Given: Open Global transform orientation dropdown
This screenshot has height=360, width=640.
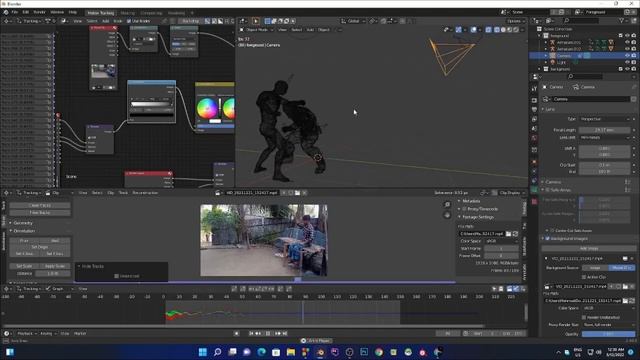Looking at the screenshot, I should tap(353, 21).
